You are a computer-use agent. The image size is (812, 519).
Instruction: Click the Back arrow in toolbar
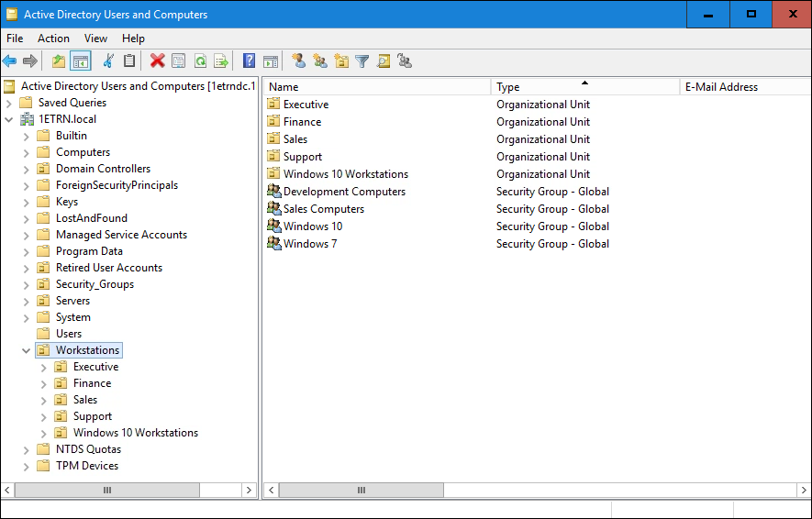10,61
